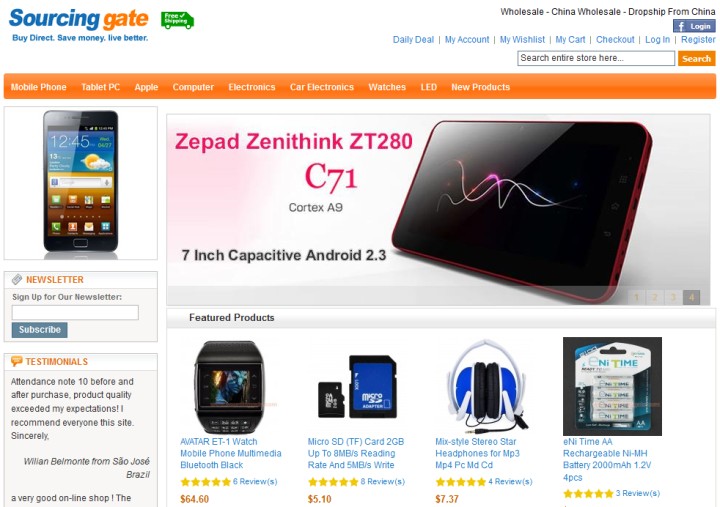Image resolution: width=720 pixels, height=507 pixels.
Task: Open the Mobile Phone category menu
Action: pos(39,87)
